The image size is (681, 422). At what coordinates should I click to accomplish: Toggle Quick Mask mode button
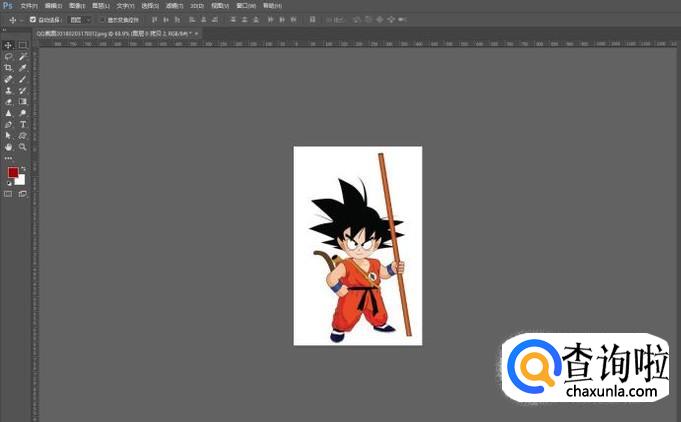pos(9,194)
